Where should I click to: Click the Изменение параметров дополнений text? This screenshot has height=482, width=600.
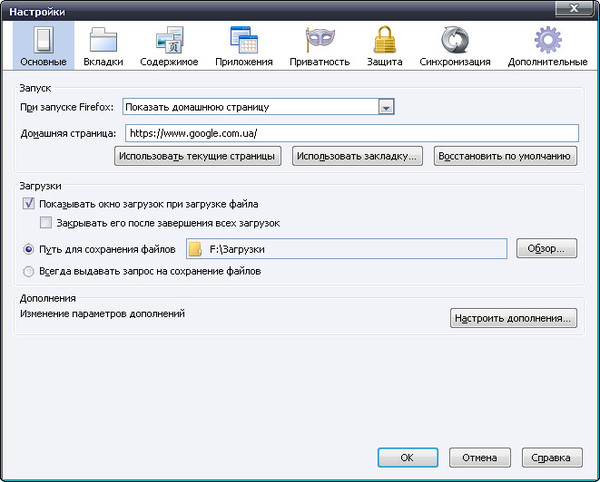click(103, 314)
